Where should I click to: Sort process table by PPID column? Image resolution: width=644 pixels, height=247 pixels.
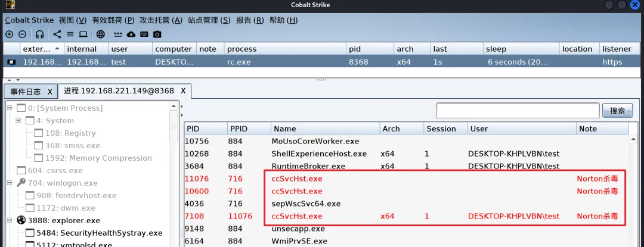click(249, 129)
